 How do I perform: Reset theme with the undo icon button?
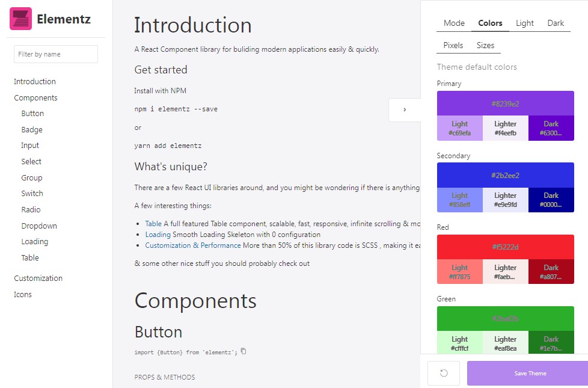[x=444, y=373]
